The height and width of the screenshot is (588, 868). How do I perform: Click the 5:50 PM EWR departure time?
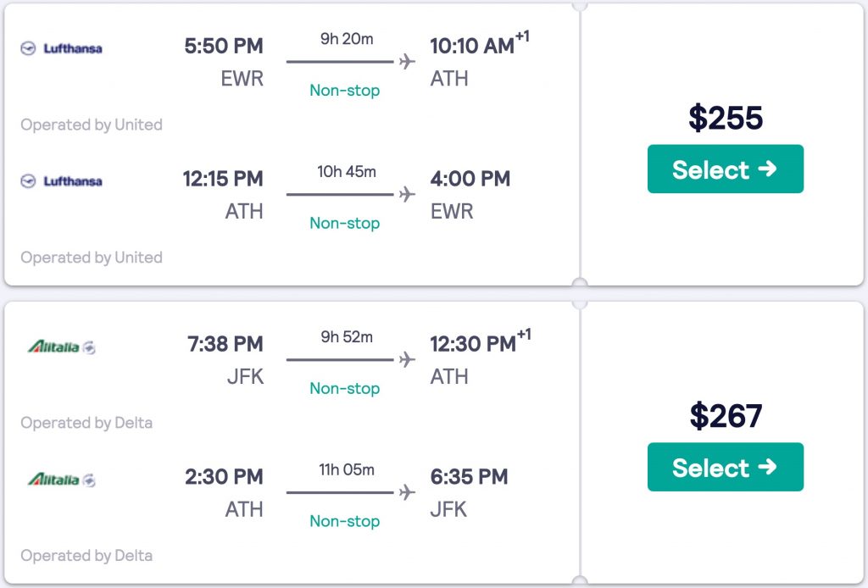coord(224,46)
